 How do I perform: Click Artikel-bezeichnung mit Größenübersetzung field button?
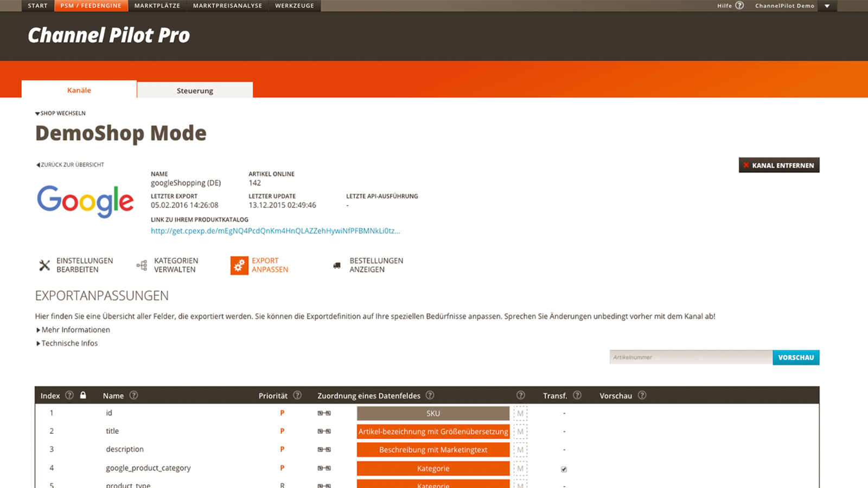click(x=433, y=432)
